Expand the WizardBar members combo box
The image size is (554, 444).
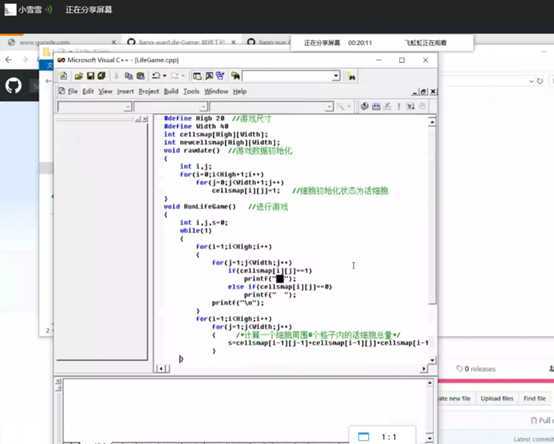click(329, 107)
